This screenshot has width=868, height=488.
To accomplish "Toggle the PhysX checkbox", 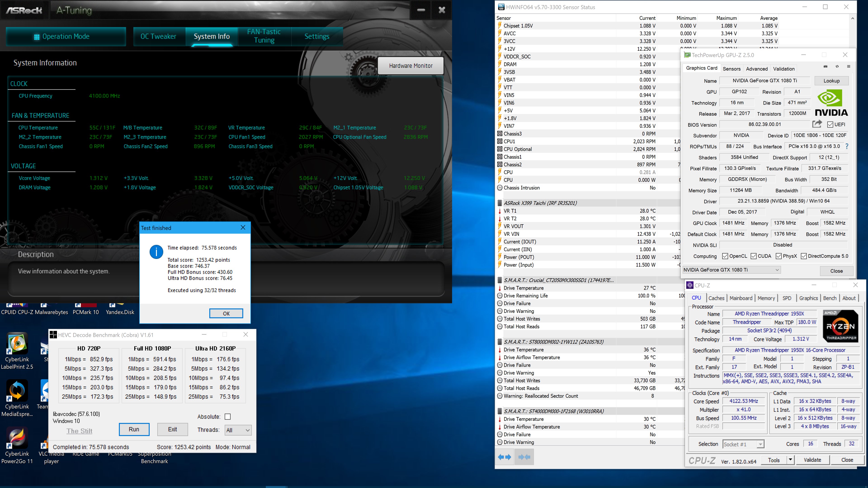I will [779, 256].
